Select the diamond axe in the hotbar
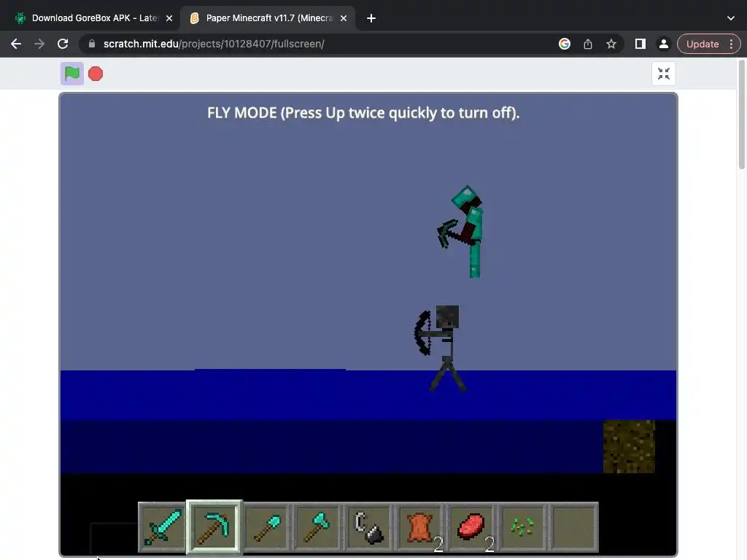The width and height of the screenshot is (747, 560). tap(318, 527)
